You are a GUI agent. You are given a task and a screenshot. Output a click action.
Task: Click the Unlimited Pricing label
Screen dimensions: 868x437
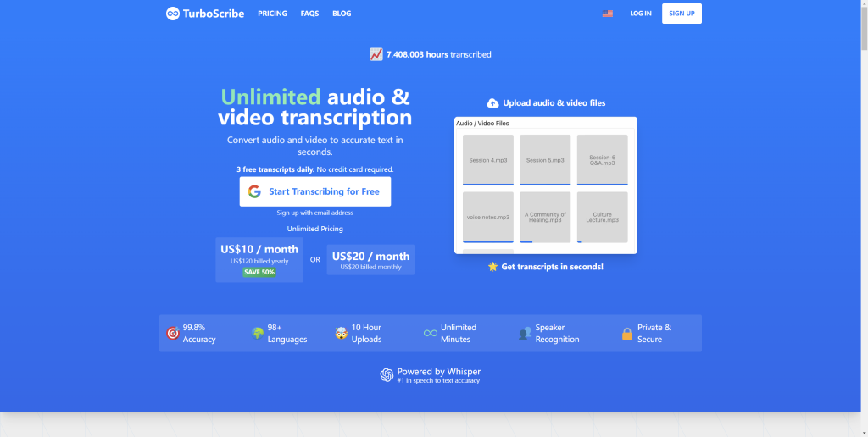coord(315,229)
